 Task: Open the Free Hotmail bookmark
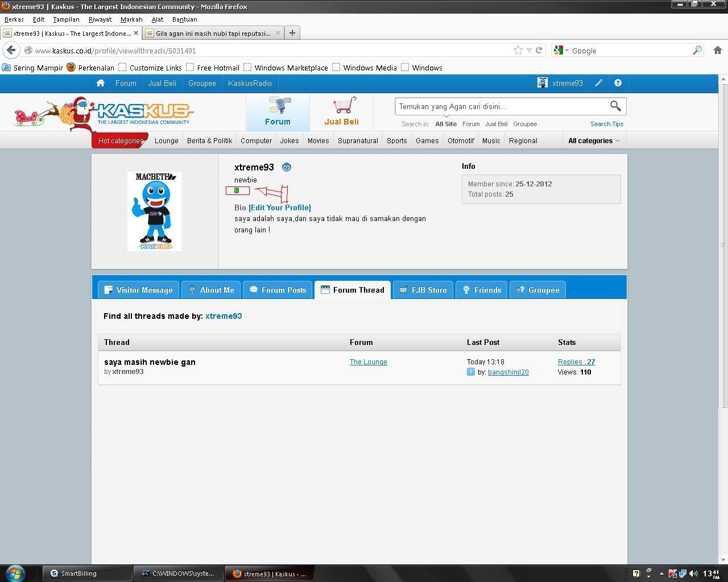(x=213, y=68)
